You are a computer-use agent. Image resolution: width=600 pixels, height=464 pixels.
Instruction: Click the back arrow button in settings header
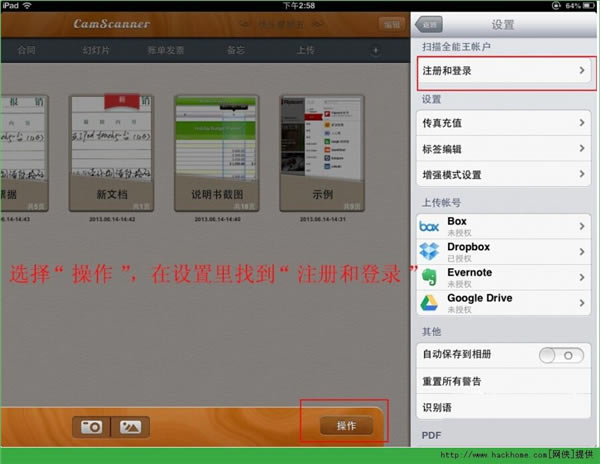point(429,25)
